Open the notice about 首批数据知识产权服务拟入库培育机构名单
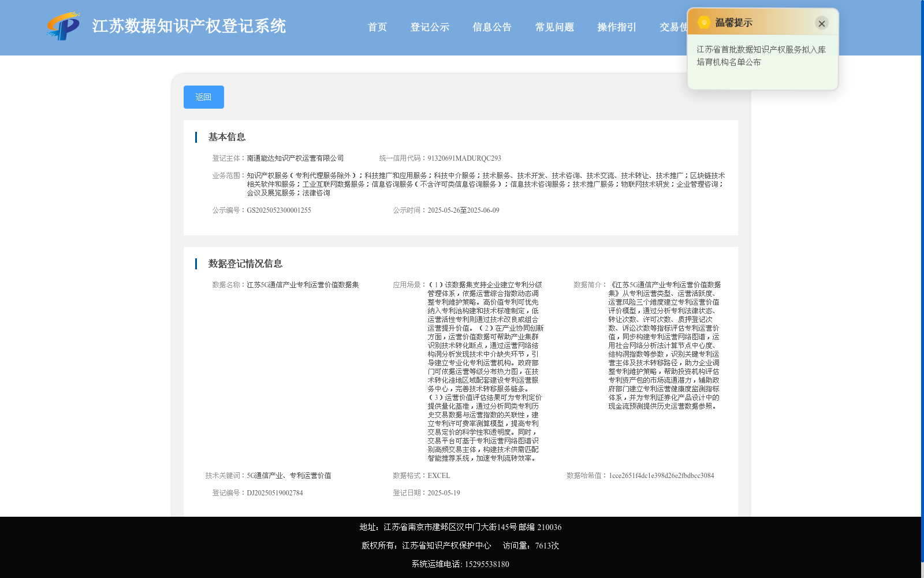Image resolution: width=924 pixels, height=578 pixels. (761, 56)
